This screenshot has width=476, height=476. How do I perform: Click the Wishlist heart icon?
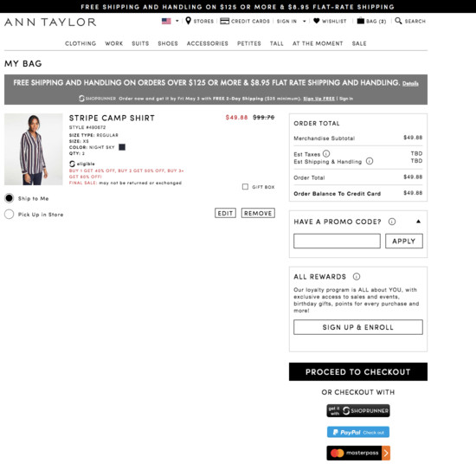point(316,21)
